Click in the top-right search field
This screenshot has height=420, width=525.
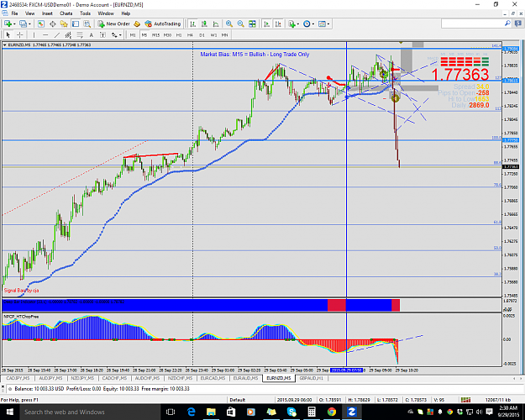[472, 24]
